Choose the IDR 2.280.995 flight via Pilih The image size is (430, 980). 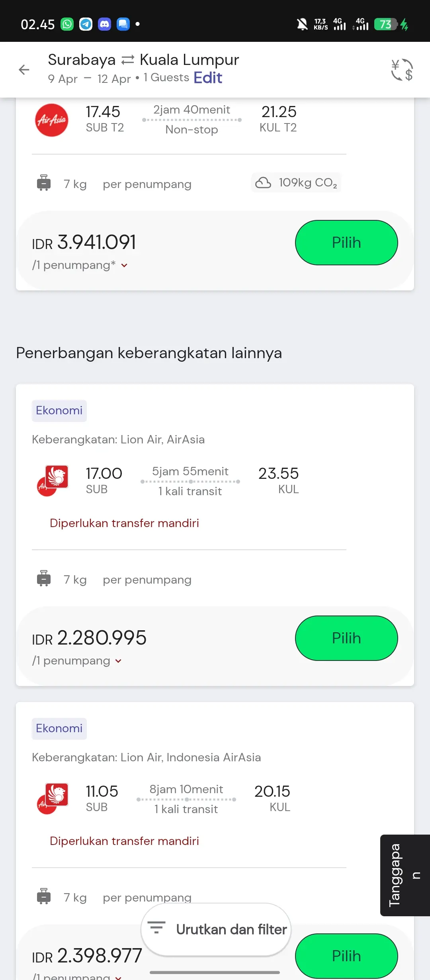(346, 638)
